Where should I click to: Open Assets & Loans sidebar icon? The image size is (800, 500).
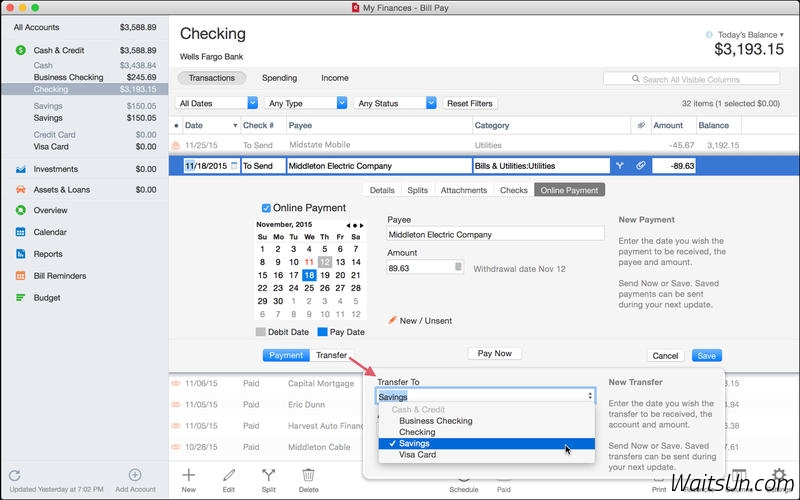(x=20, y=189)
